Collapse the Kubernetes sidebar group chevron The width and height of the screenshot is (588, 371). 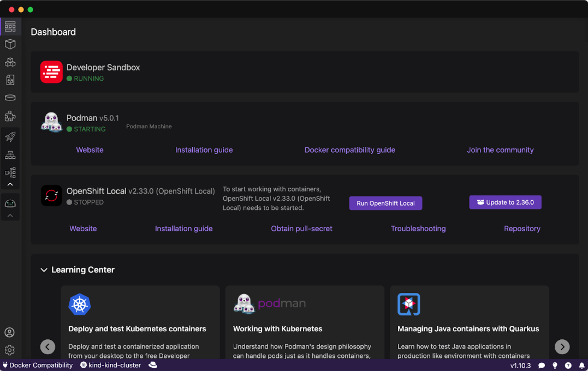[x=10, y=184]
